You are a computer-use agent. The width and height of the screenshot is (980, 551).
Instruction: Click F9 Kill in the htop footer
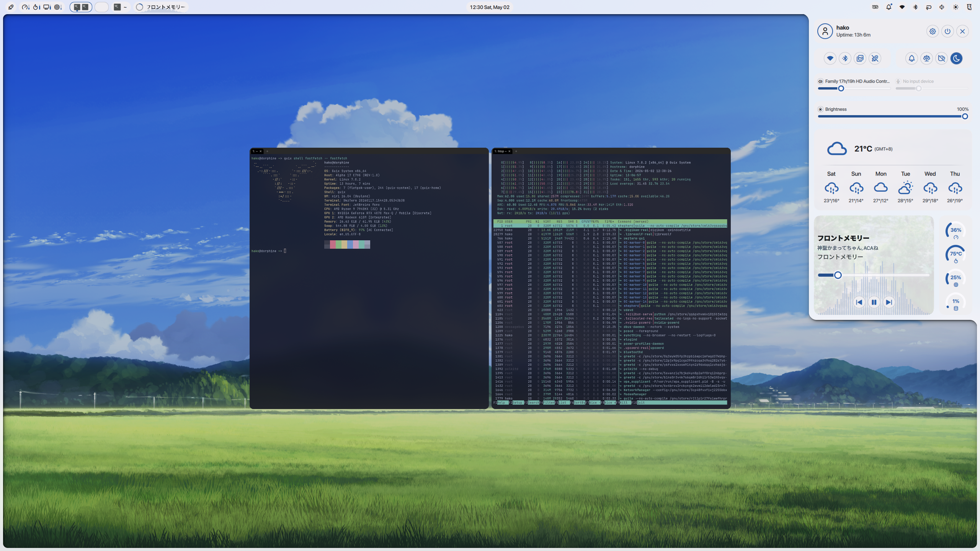(623, 403)
